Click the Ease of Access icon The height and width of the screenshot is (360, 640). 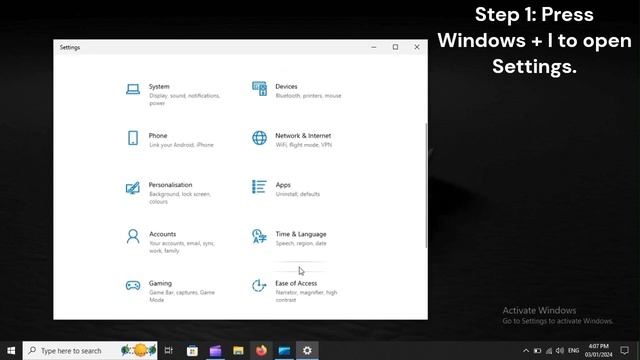[259, 285]
